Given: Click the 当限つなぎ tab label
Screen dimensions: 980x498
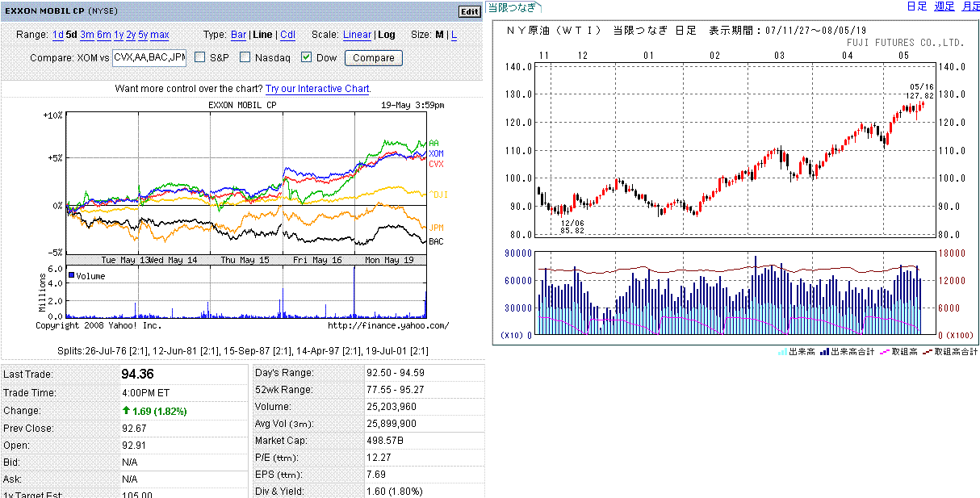Looking at the screenshot, I should point(512,7).
